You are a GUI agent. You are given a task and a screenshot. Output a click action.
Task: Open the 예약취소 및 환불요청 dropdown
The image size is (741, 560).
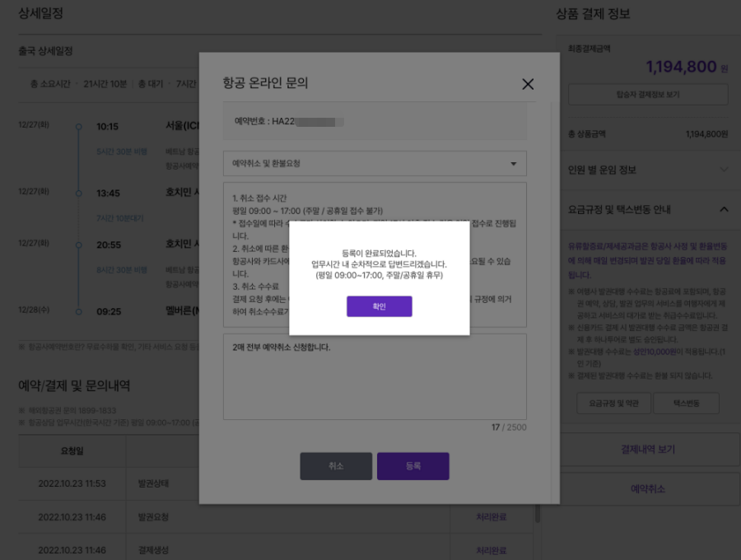click(375, 164)
